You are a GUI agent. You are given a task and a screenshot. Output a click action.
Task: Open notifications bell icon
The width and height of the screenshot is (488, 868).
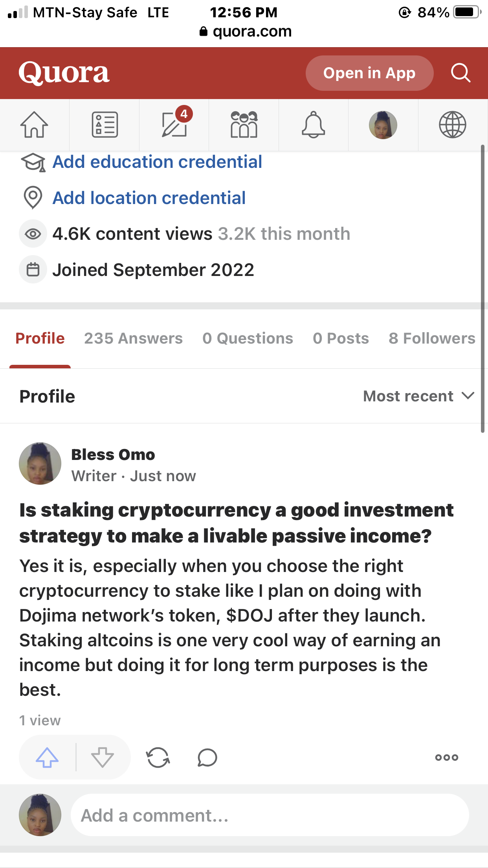pos(314,125)
